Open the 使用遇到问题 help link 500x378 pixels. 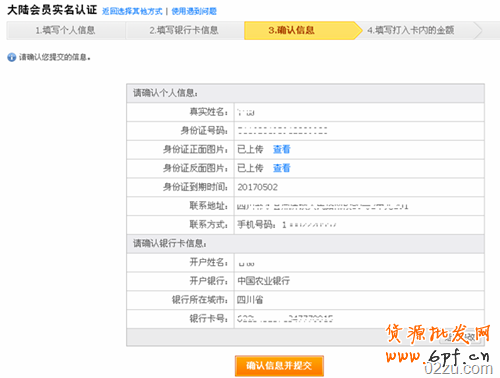(194, 11)
